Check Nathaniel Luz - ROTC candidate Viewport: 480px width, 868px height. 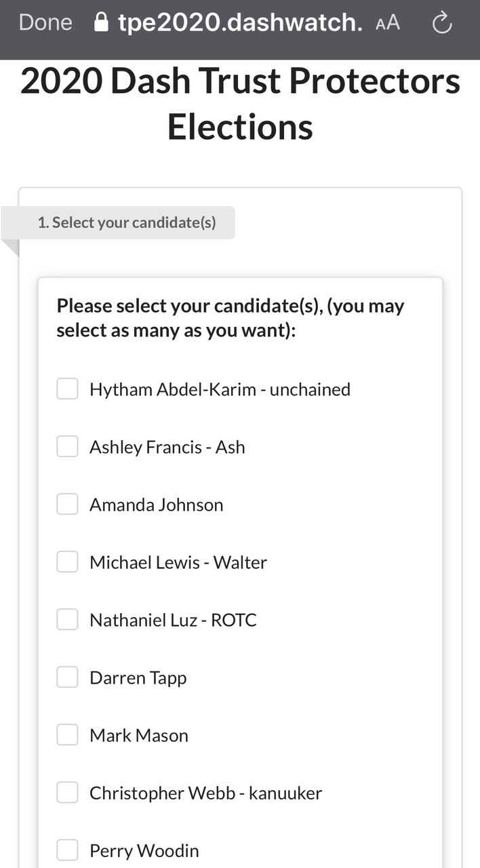67,620
